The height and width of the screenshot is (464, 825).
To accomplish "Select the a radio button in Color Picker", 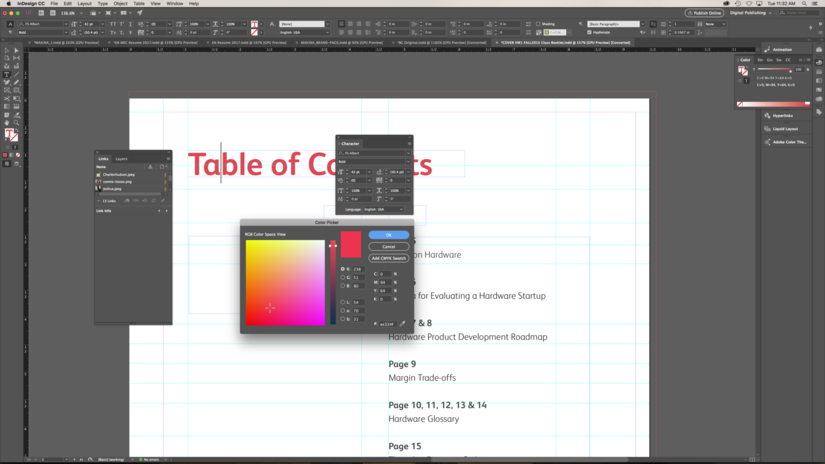I will point(343,310).
